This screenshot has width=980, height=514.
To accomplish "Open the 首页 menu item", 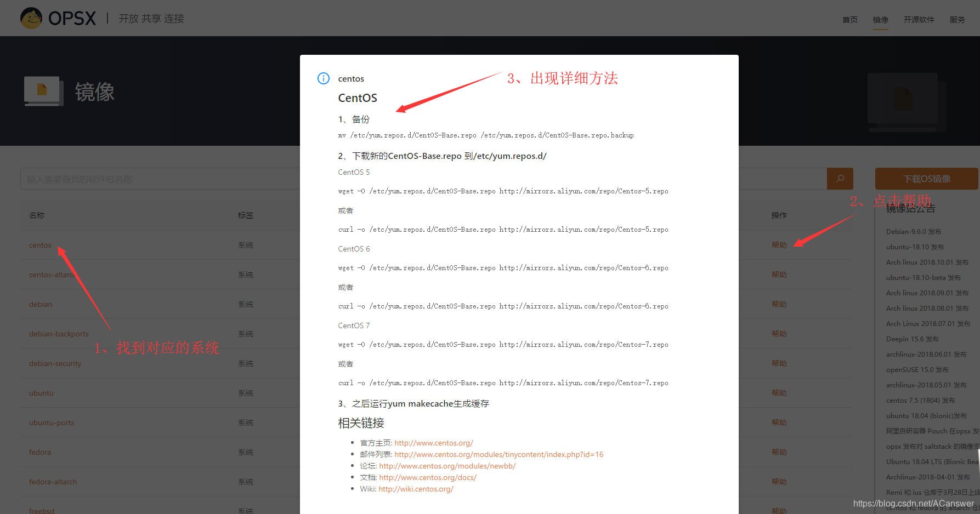I will [x=850, y=20].
